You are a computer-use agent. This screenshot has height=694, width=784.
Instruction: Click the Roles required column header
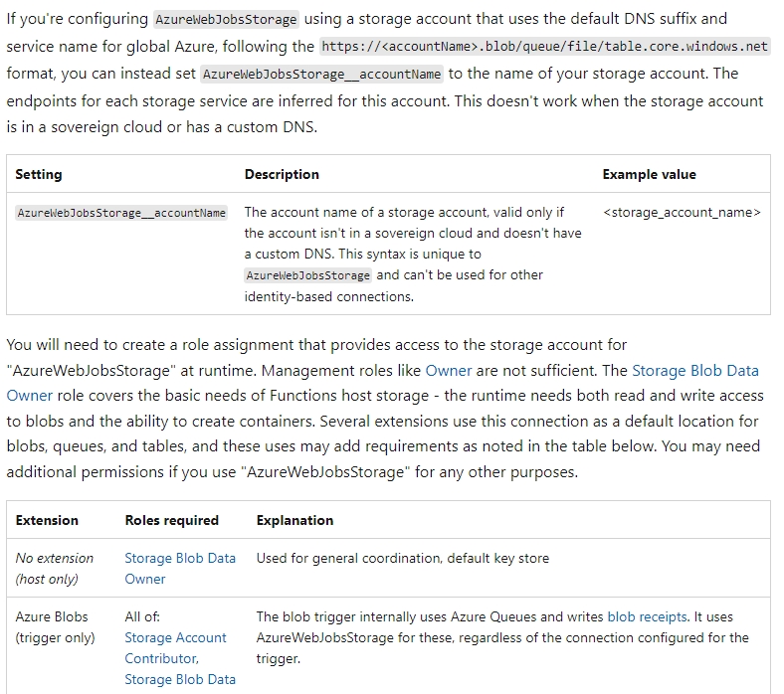coord(171,520)
